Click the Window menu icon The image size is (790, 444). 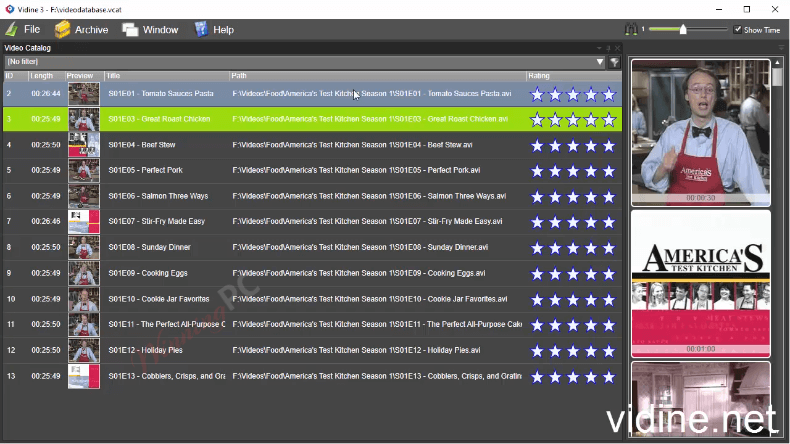[130, 30]
